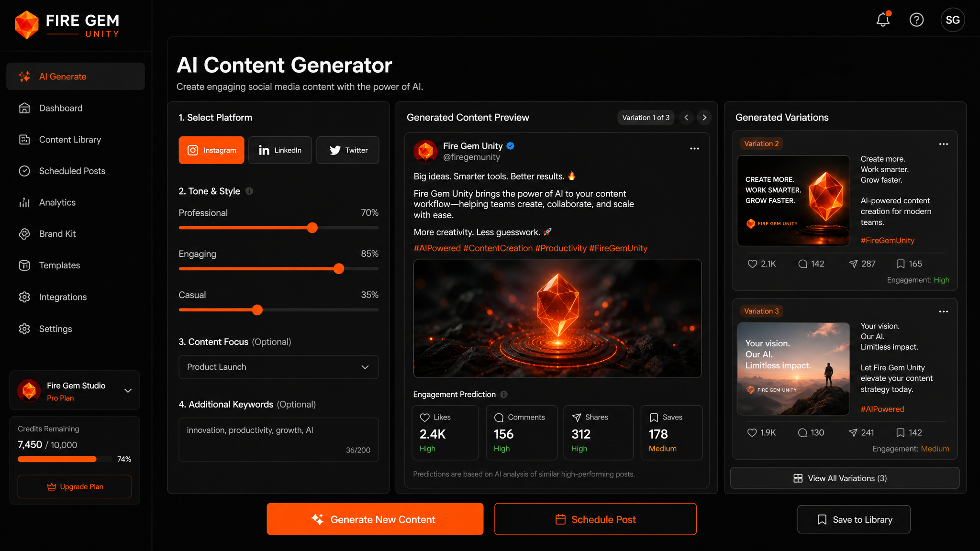Click Generate New Content button
The image size is (980, 551).
tap(375, 519)
